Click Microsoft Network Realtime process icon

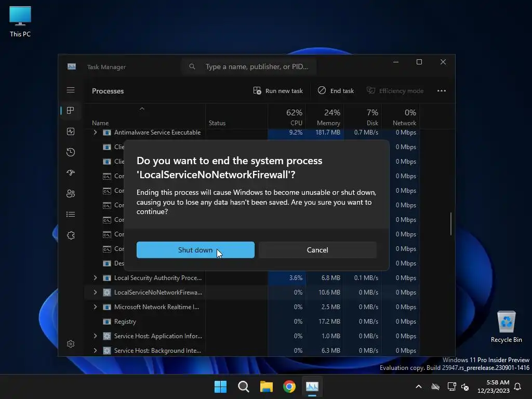point(107,307)
